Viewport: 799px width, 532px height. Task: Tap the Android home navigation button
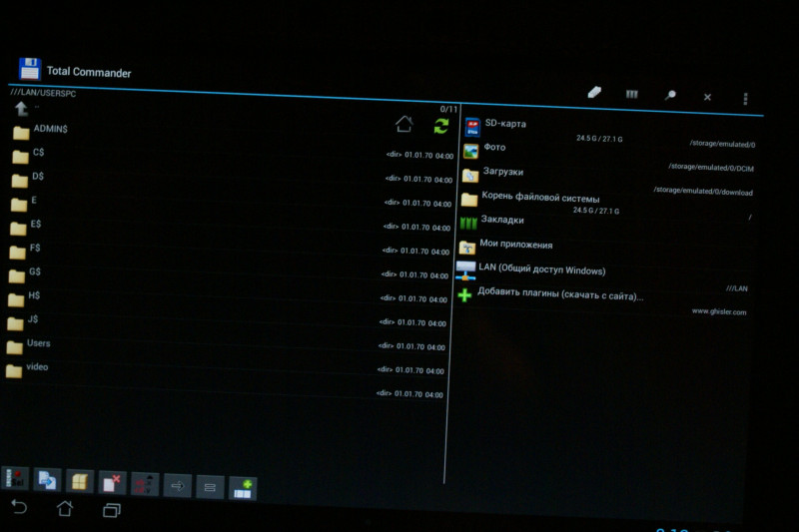pyautogui.click(x=65, y=508)
